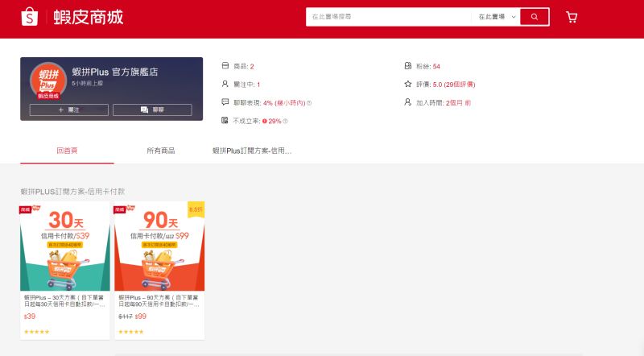
Task: Focus the 在此賣場搜尋 search field
Action: [x=388, y=17]
